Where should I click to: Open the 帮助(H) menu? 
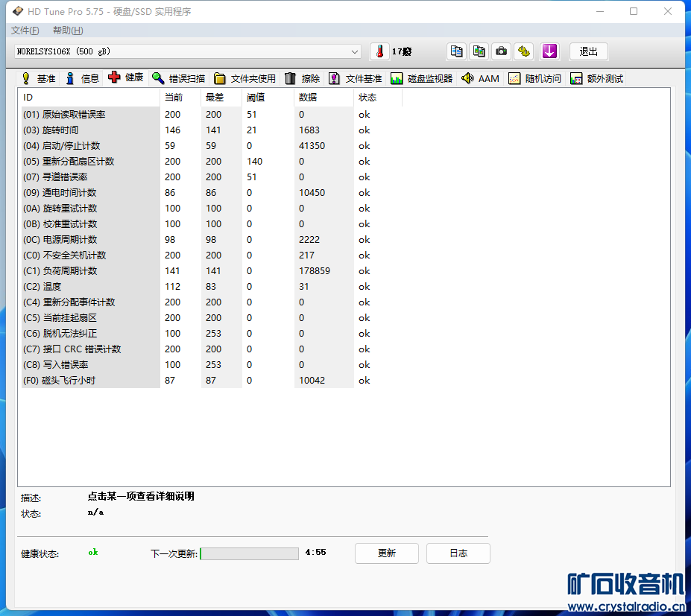68,31
